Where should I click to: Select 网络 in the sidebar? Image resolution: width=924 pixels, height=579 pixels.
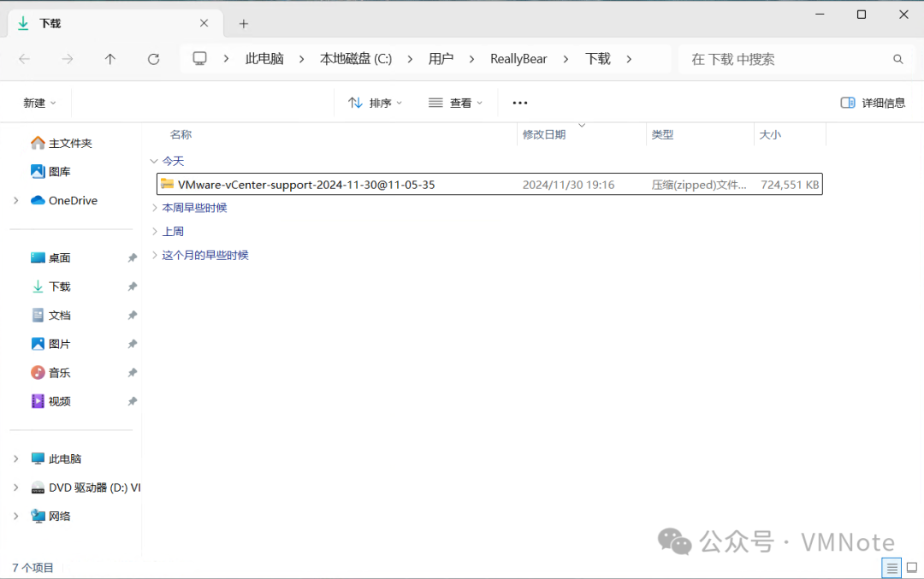pos(50,516)
